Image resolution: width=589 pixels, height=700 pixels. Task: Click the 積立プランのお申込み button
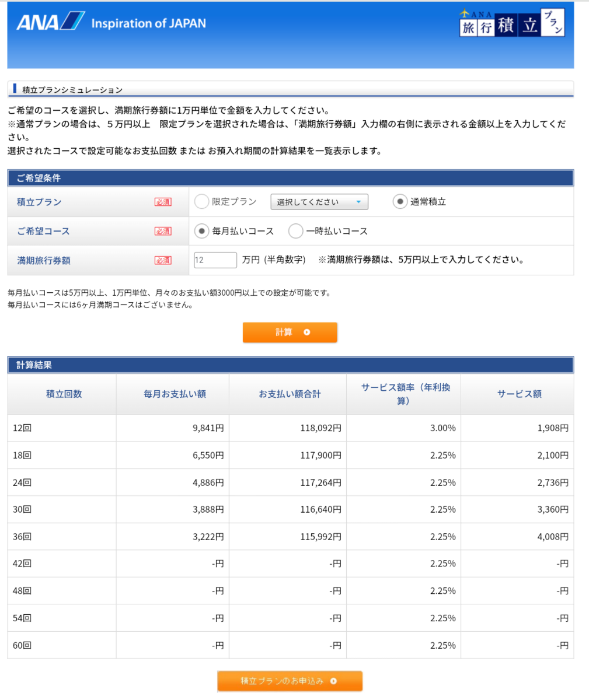[290, 681]
